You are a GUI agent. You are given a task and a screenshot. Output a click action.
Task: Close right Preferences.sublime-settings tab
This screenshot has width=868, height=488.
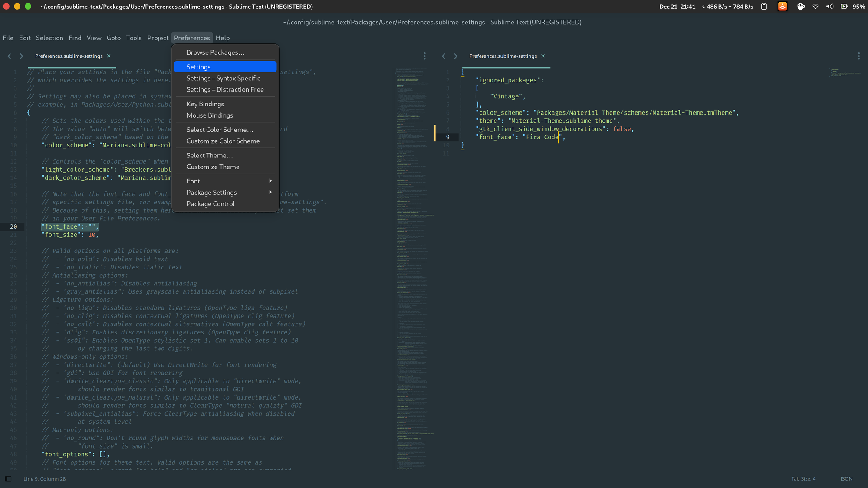pos(543,56)
